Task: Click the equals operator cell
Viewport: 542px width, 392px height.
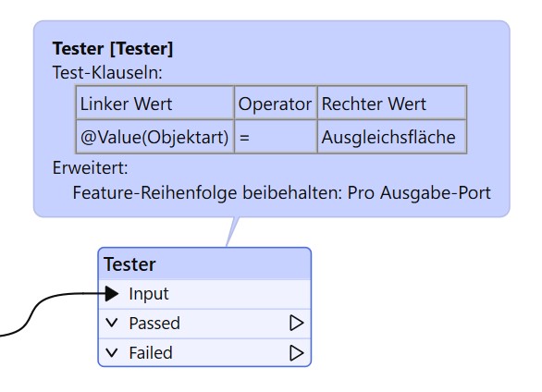Action: point(276,137)
